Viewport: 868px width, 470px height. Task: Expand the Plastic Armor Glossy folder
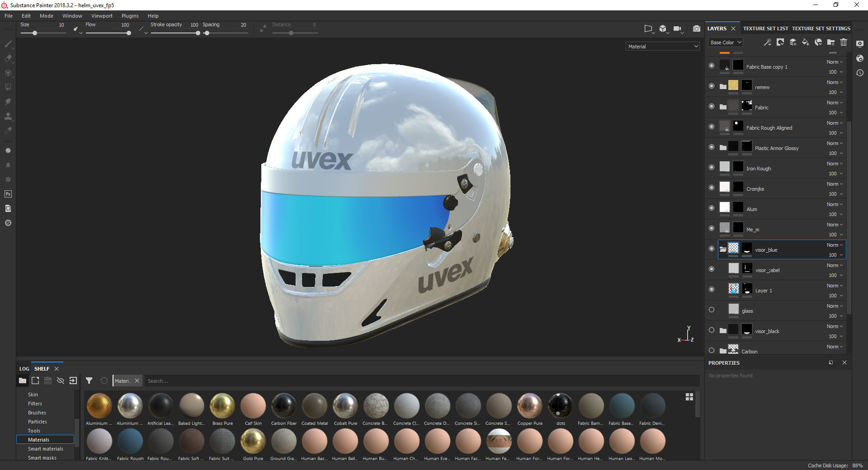click(723, 148)
